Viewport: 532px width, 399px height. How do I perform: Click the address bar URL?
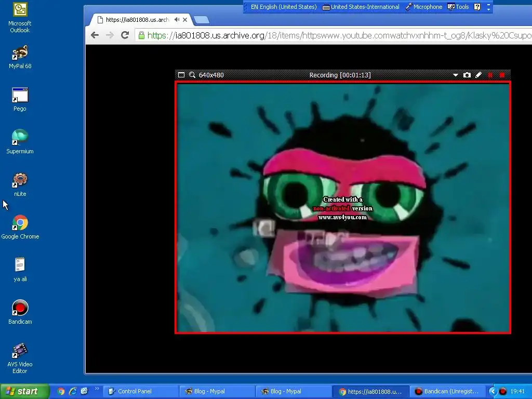[x=339, y=35]
